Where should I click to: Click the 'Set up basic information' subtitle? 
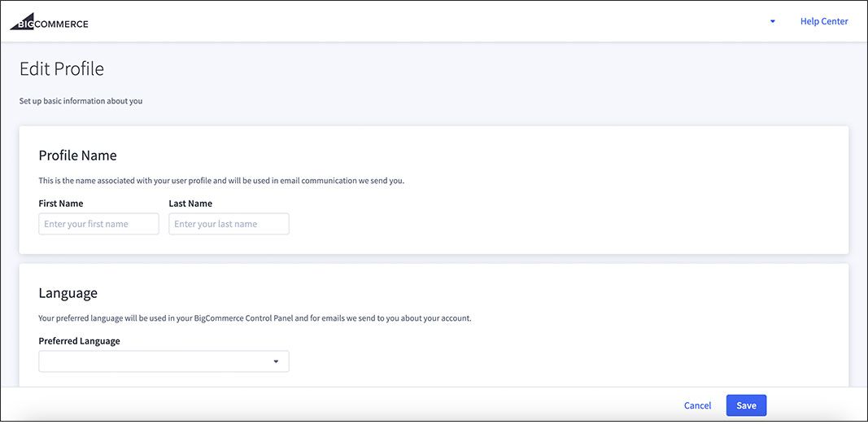[x=81, y=102]
